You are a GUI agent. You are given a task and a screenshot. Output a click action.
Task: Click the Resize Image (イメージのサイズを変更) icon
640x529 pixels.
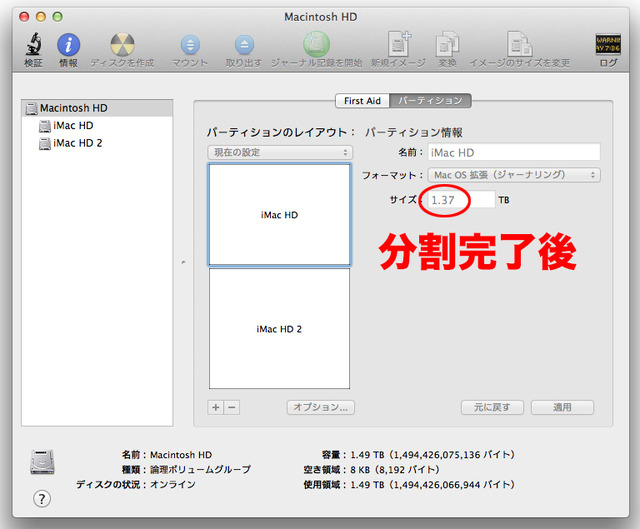pyautogui.click(x=519, y=45)
